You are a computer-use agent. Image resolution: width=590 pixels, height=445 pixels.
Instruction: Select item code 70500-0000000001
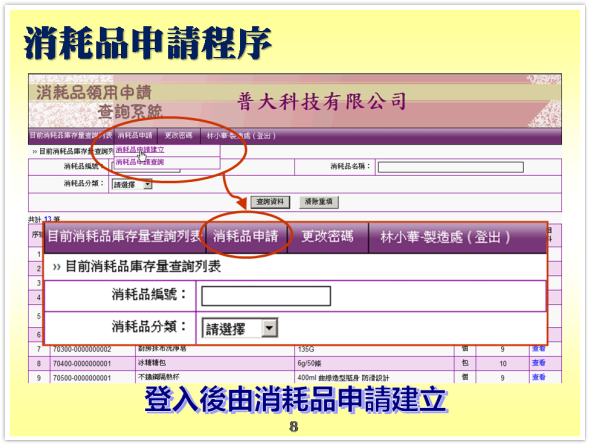[82, 378]
